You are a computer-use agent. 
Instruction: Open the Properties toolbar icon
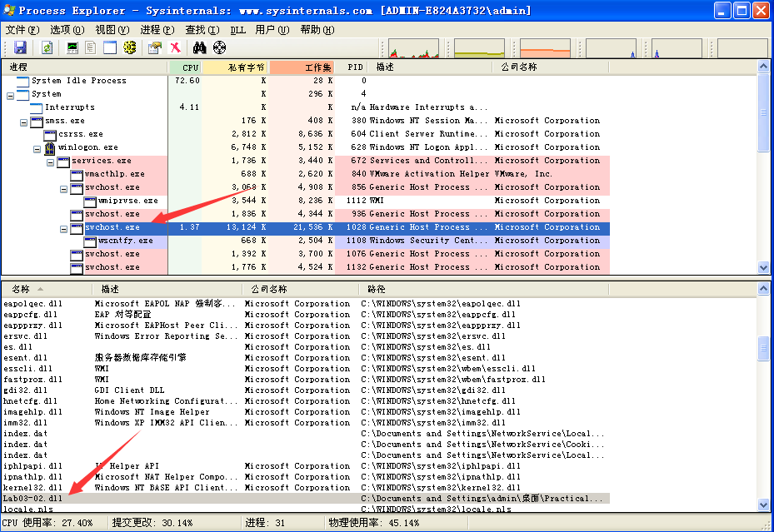155,47
